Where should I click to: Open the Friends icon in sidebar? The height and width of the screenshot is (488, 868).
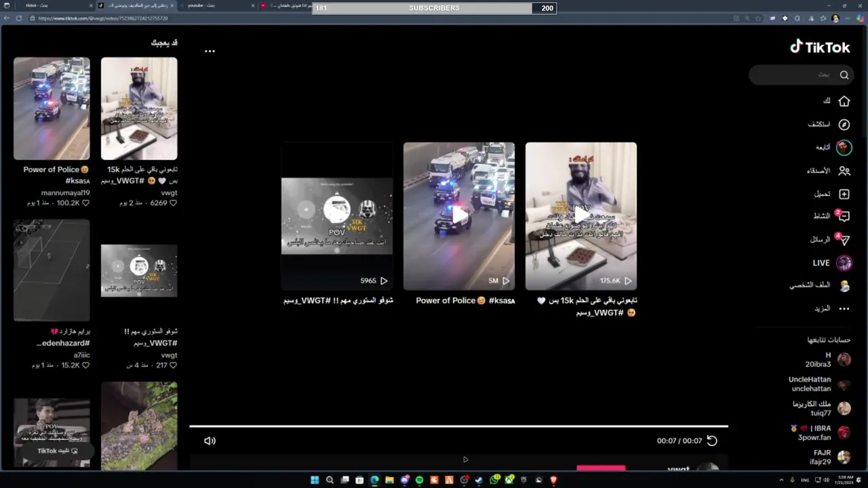point(844,171)
